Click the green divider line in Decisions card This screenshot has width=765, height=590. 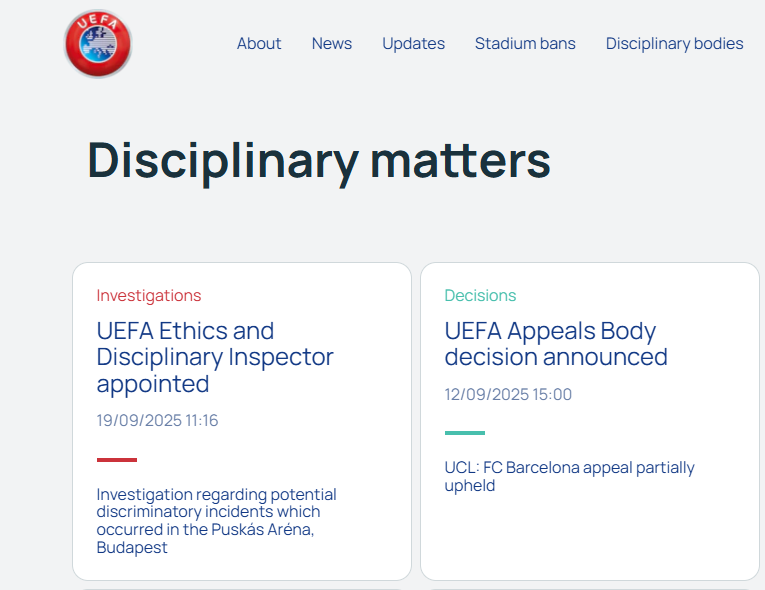(465, 433)
